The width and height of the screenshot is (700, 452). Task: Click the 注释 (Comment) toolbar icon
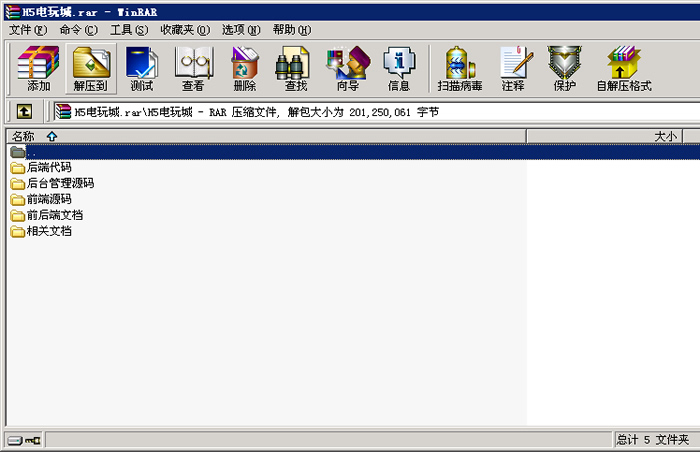(513, 68)
